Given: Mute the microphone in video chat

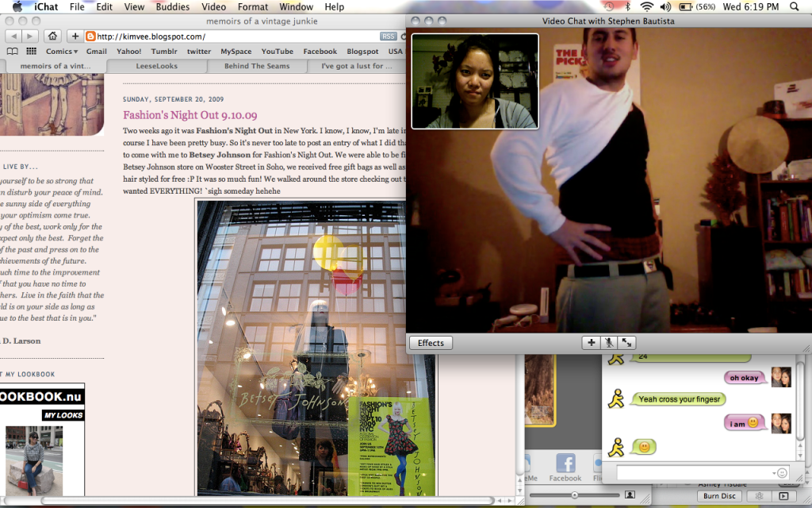Looking at the screenshot, I should 608,343.
